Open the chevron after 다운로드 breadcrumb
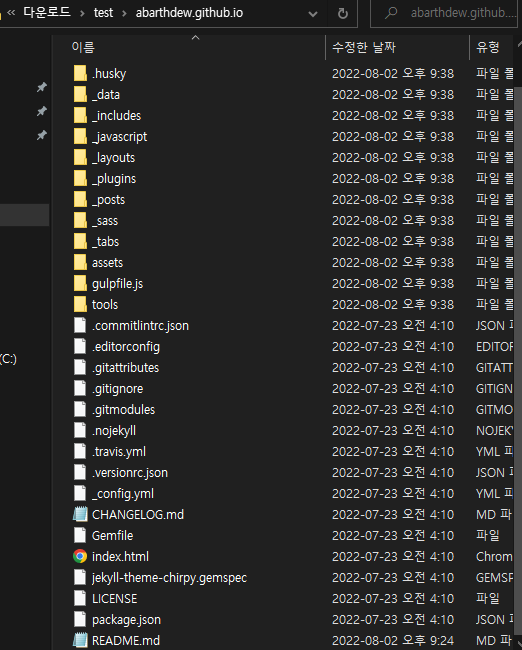 [82, 13]
